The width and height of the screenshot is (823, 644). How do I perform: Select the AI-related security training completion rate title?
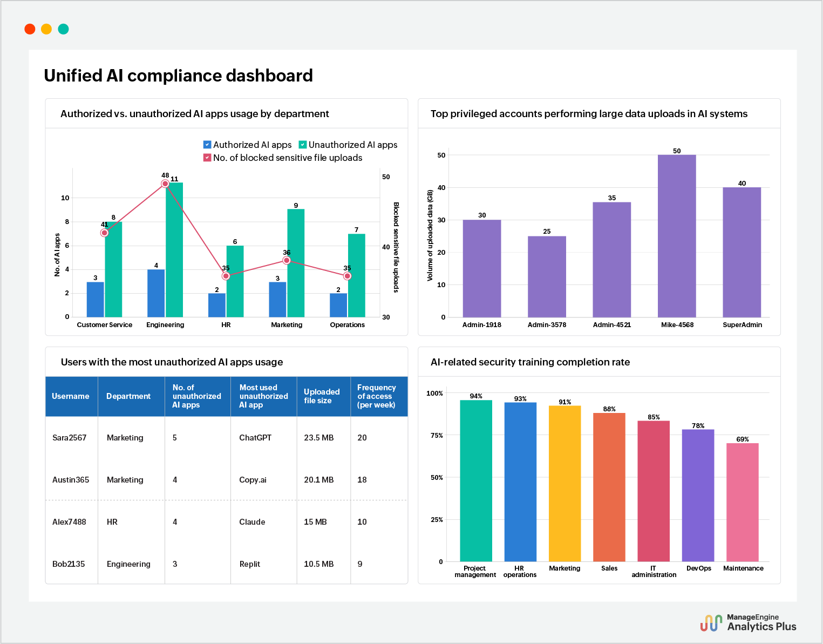coord(530,362)
